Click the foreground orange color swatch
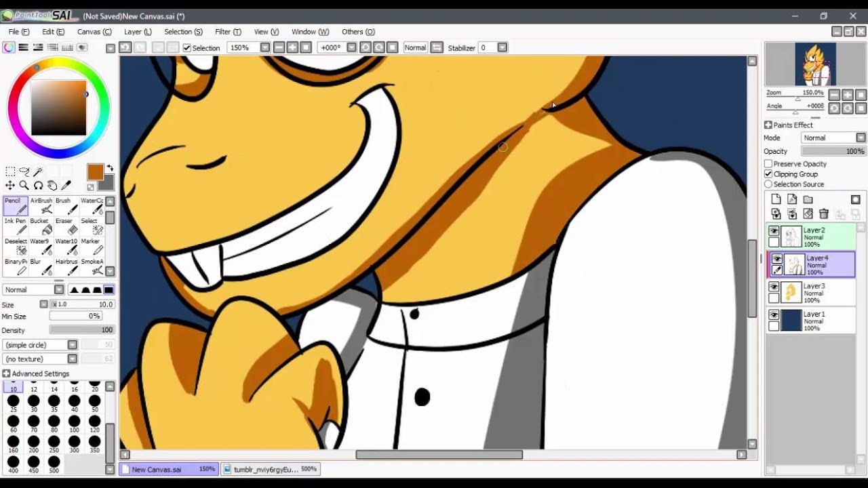 [x=95, y=172]
